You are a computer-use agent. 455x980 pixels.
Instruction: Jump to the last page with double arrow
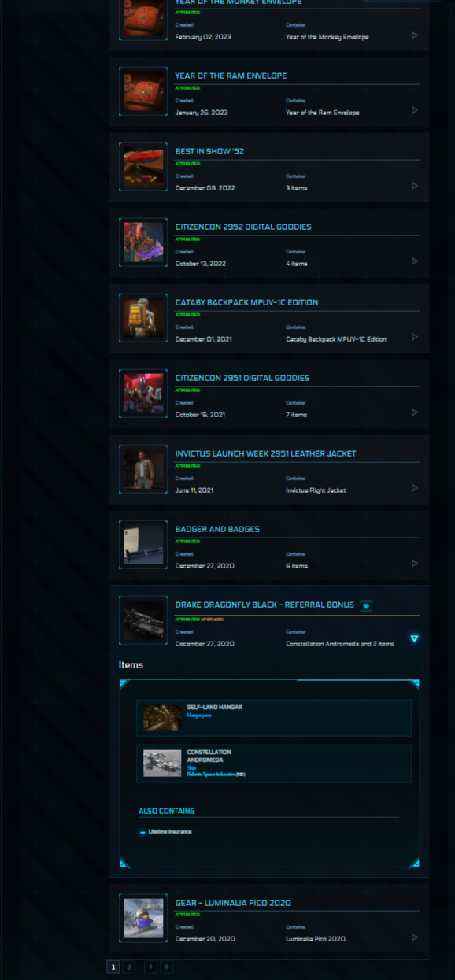166,967
